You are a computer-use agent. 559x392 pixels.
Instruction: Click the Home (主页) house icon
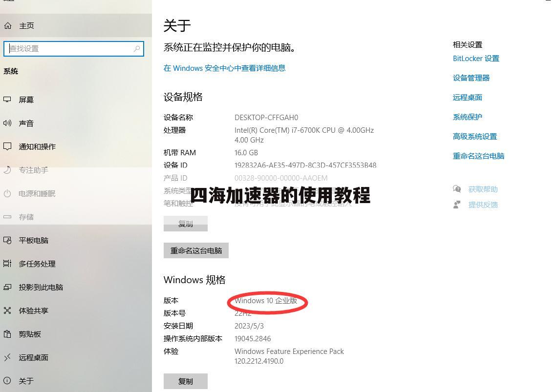coord(8,26)
